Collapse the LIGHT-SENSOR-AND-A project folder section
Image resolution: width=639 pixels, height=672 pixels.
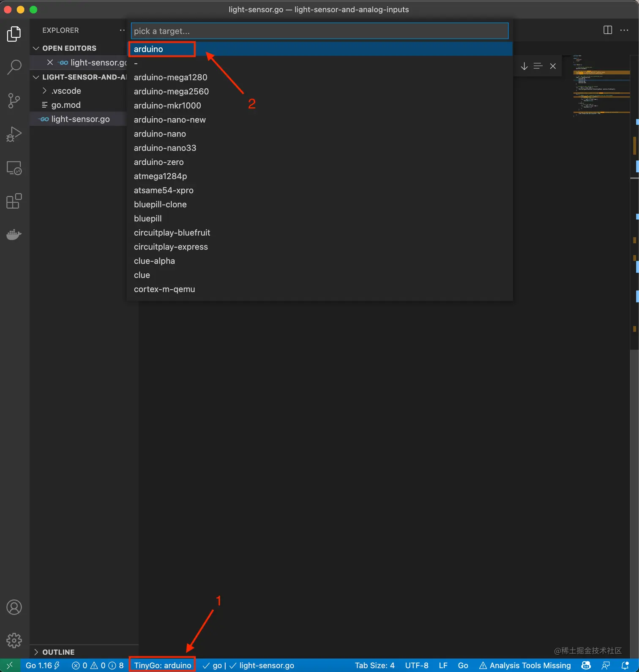(x=36, y=77)
